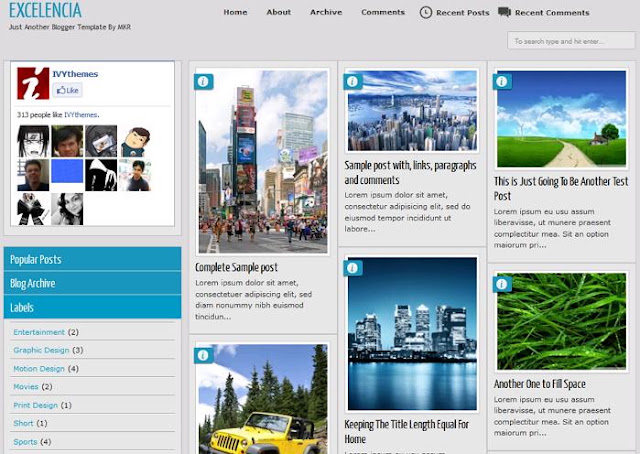Click the info icon on night skyline post
This screenshot has height=454, width=640.
[x=353, y=268]
